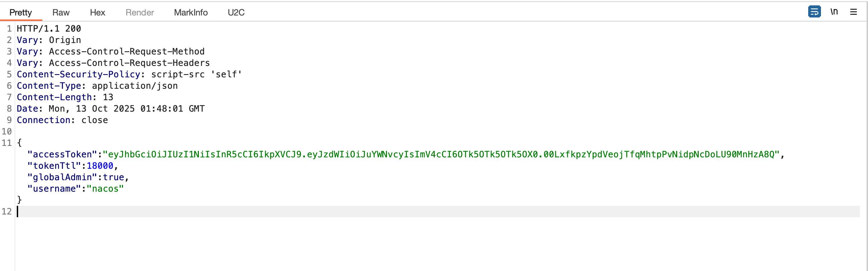Click the username value "nacos"
868x271 pixels.
tap(105, 189)
